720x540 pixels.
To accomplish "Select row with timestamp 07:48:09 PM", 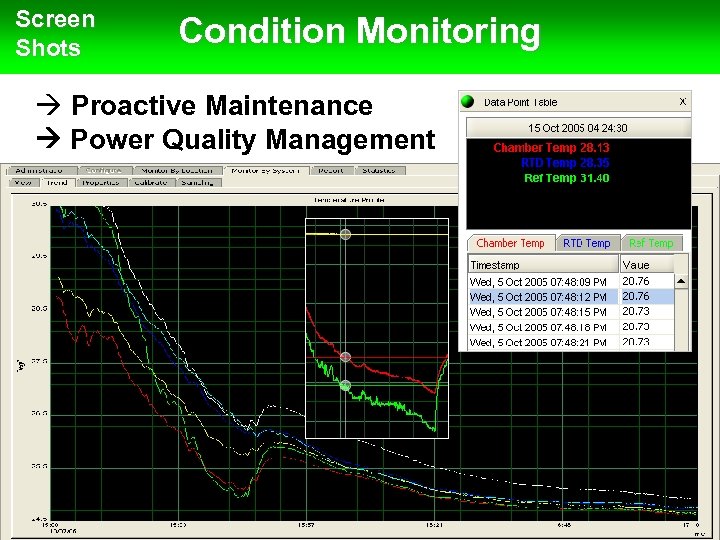I will [x=571, y=281].
